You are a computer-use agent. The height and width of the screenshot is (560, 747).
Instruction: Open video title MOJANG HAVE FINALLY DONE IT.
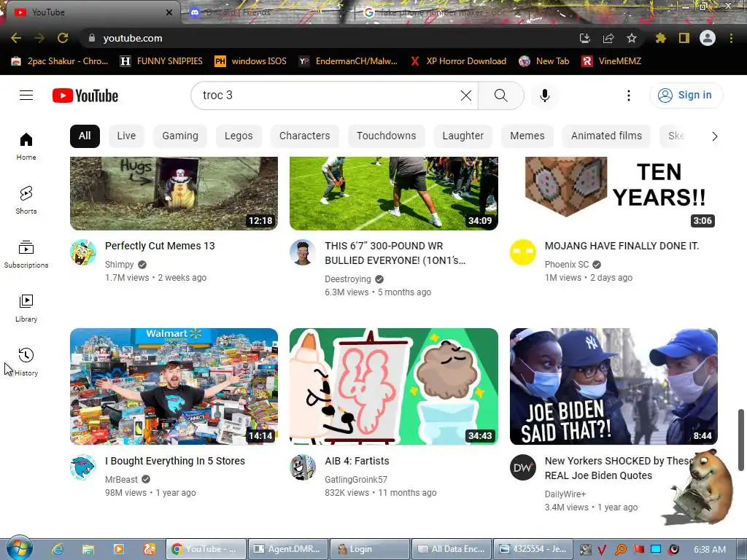(x=622, y=246)
